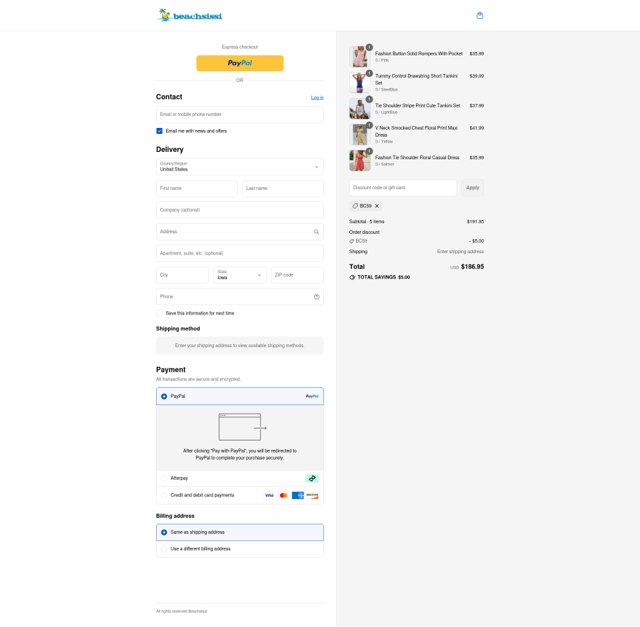This screenshot has width=640, height=627.
Task: Open the shopping bag cart icon
Action: coord(480,16)
